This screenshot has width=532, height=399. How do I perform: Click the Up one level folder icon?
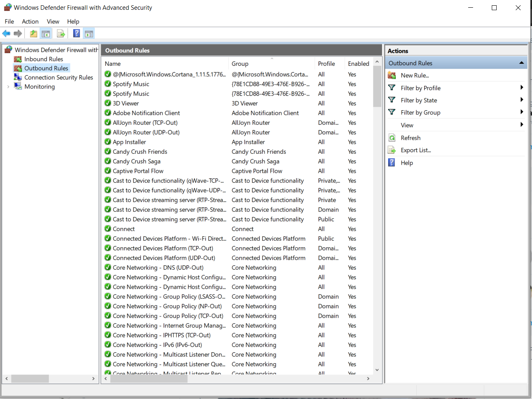tap(33, 34)
